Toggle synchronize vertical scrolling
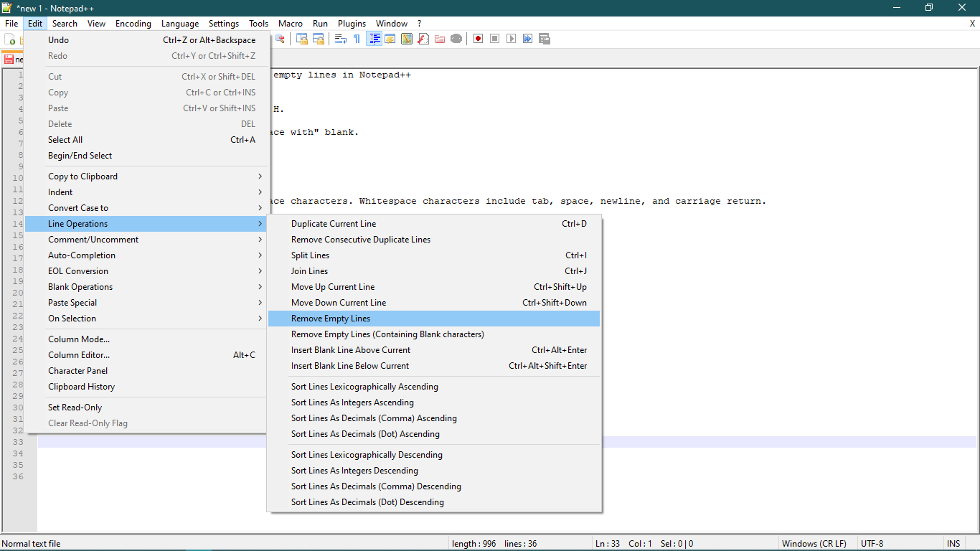Viewport: 980px width, 551px height. [302, 38]
